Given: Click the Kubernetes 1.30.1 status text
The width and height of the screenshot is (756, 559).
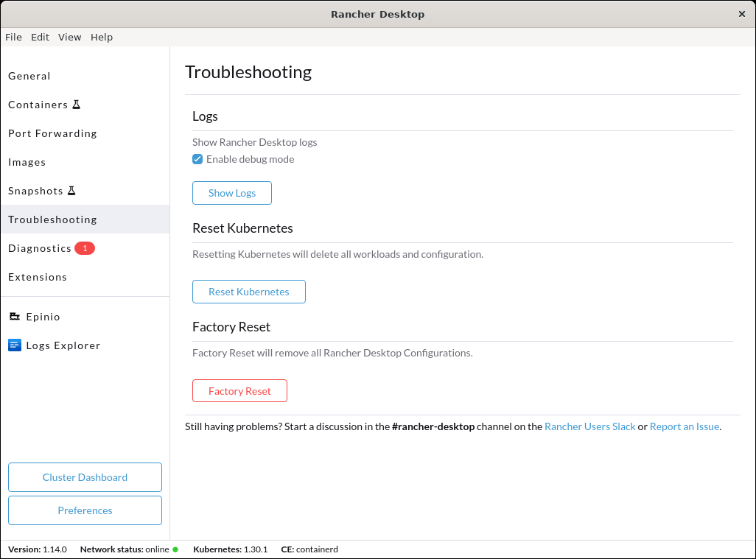Looking at the screenshot, I should pos(231,549).
